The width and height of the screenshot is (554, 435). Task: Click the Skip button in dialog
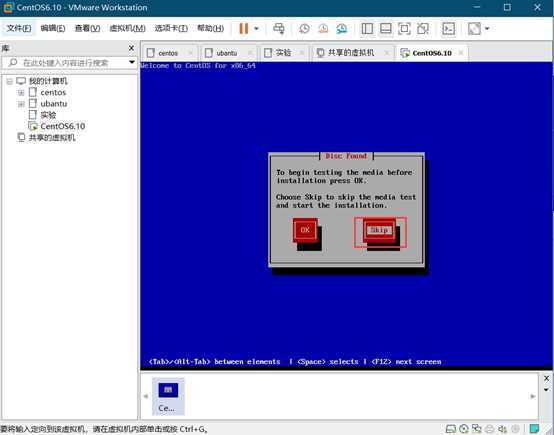click(379, 230)
